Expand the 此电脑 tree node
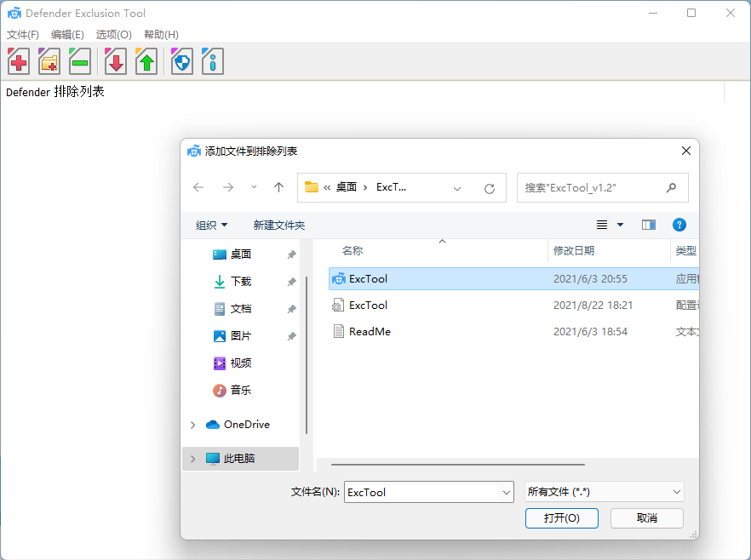Image resolution: width=751 pixels, height=560 pixels. click(x=193, y=459)
